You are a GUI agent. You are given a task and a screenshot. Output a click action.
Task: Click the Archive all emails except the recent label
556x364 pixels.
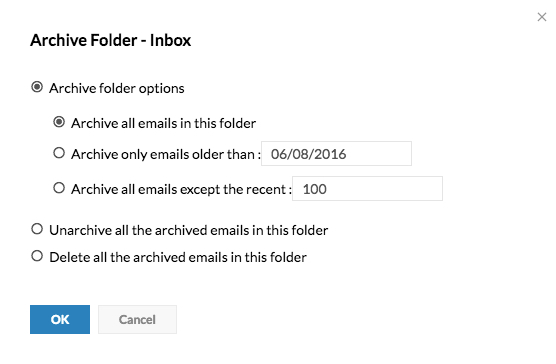click(181, 189)
